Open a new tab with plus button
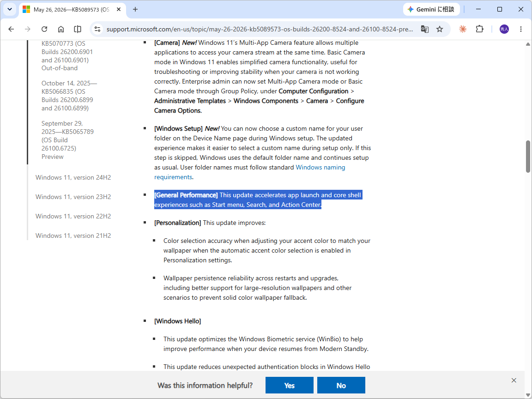The height and width of the screenshot is (399, 532). pos(135,9)
